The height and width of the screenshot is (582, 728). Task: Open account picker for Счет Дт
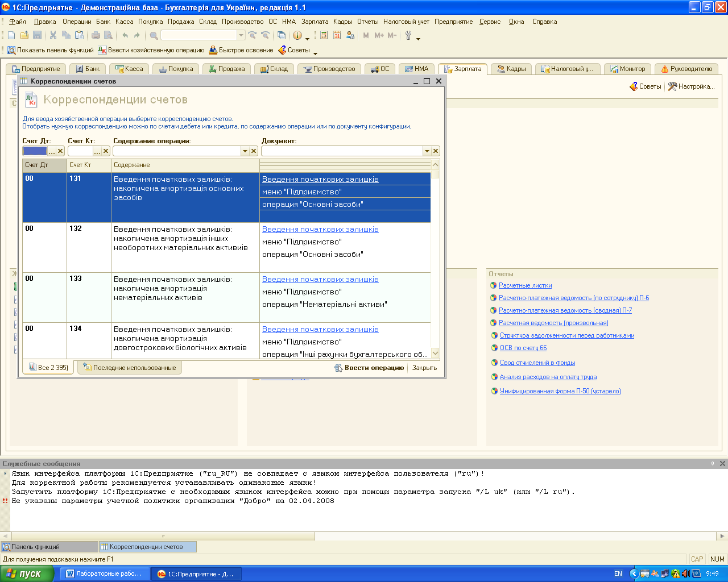[52, 151]
